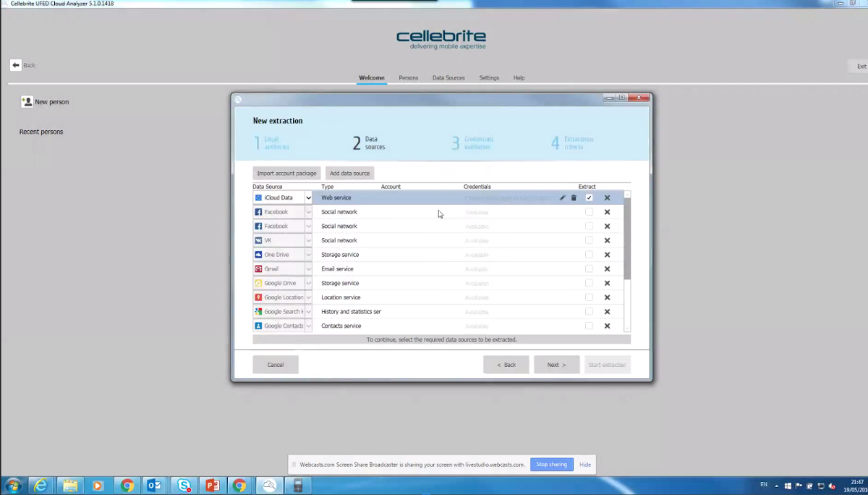Open Skype from the taskbar
868x495 pixels.
pos(184,486)
